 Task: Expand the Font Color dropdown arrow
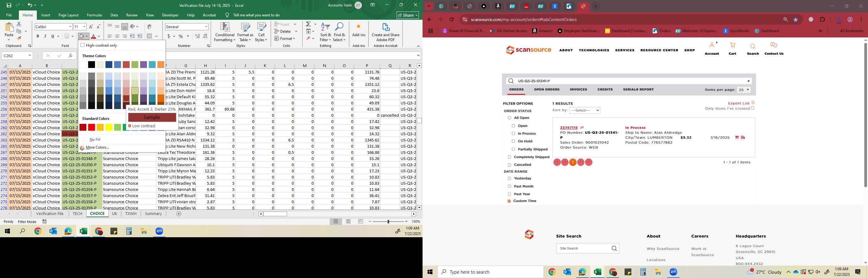[x=99, y=36]
